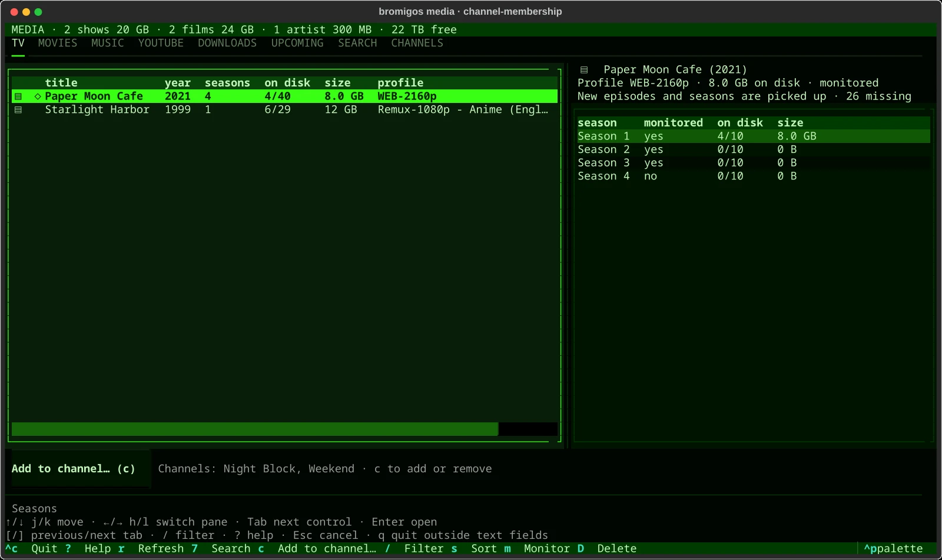Viewport: 942px width, 560px height.
Task: Click Add to channel… in the footer bar
Action: 327,549
